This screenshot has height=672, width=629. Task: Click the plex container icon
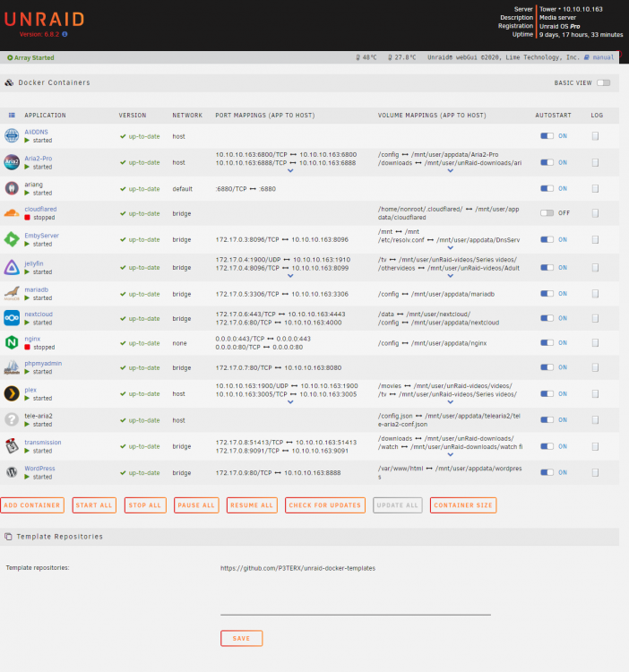pos(12,393)
